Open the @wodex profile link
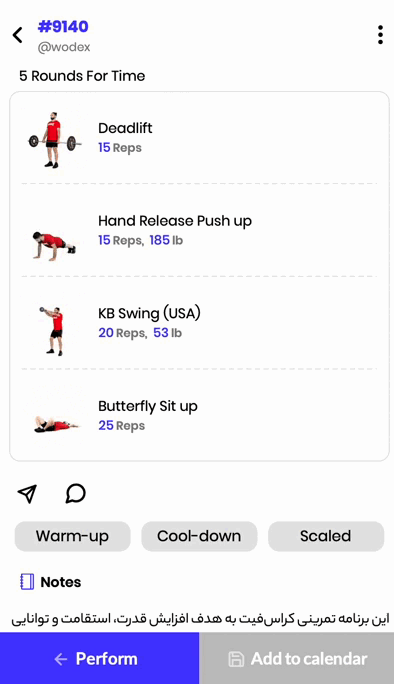The height and width of the screenshot is (684, 394). pyautogui.click(x=64, y=47)
